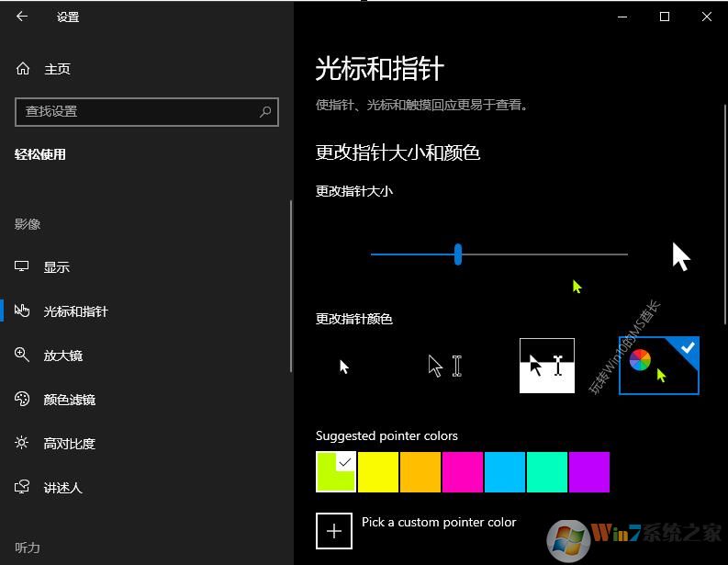
Task: Open 显示 display settings
Action: click(x=56, y=267)
